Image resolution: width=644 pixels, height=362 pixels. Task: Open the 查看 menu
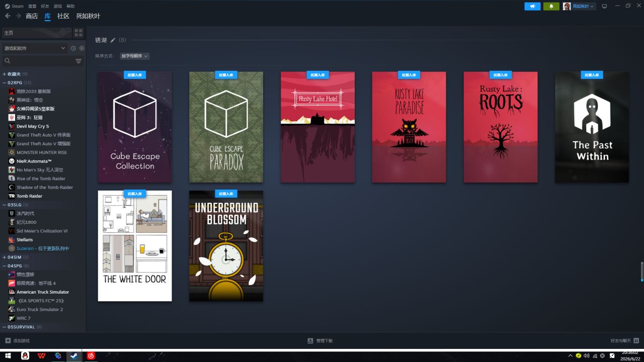point(32,6)
